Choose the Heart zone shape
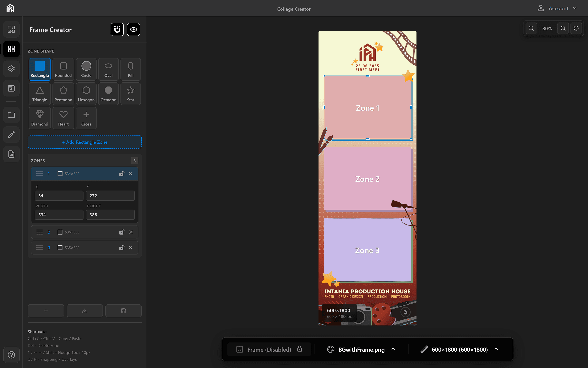588x368 pixels. coord(63,118)
